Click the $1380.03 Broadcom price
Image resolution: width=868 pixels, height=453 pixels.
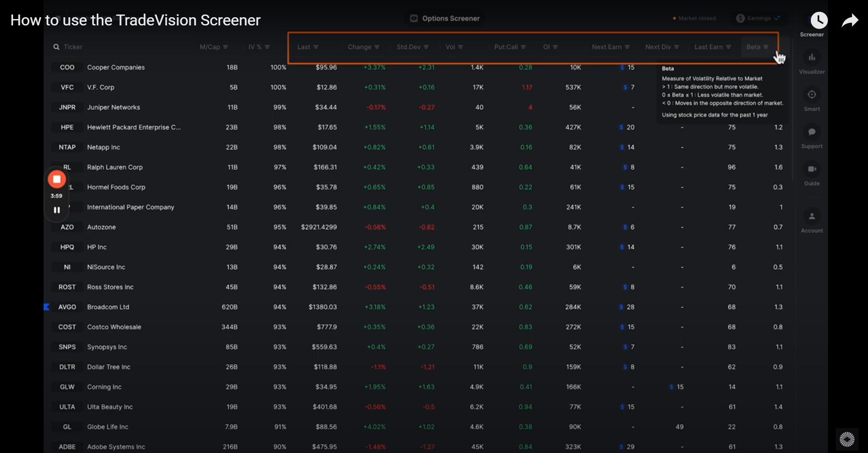[x=323, y=307]
